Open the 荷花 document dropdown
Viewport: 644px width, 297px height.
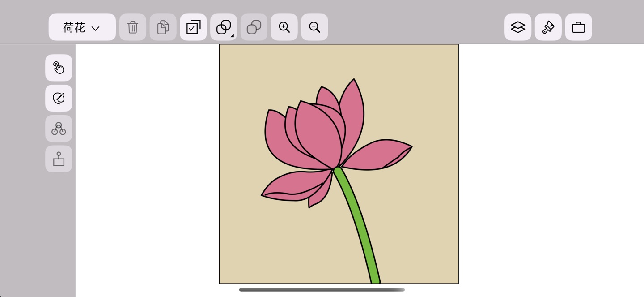pyautogui.click(x=82, y=27)
